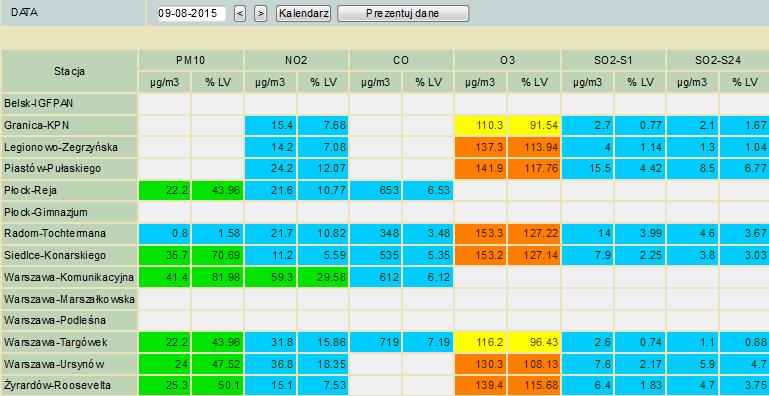The width and height of the screenshot is (769, 396).
Task: Click the O3 value 153.3 for Radom
Action: (x=481, y=234)
